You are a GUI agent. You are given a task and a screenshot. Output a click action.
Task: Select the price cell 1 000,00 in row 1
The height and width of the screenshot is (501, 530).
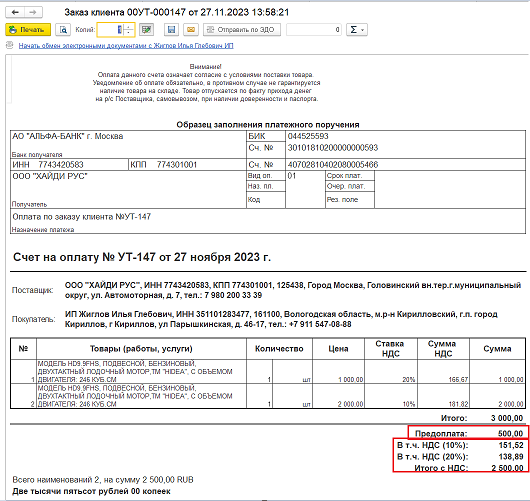click(x=338, y=372)
